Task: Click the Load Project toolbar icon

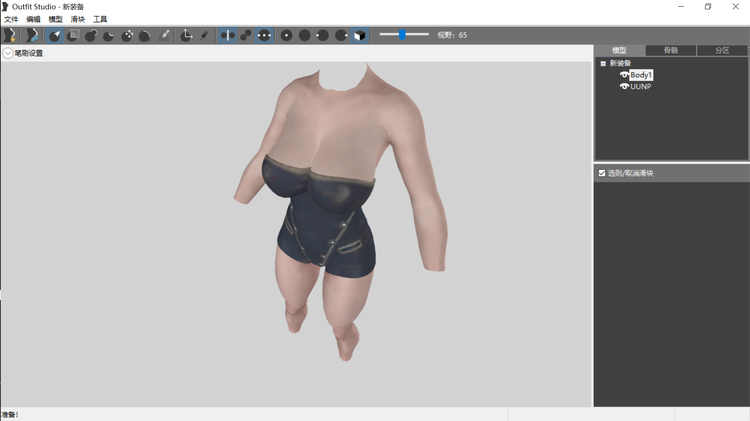Action: (x=32, y=35)
